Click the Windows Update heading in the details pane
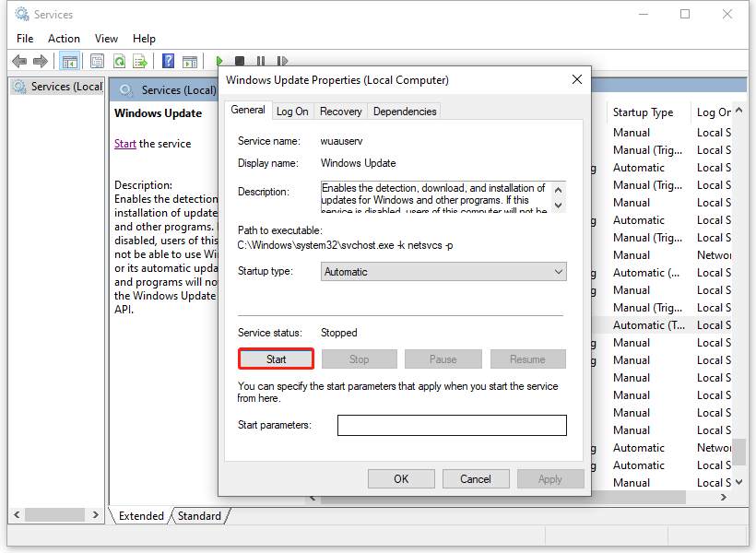Viewport: 756px width, 553px height. tap(159, 113)
